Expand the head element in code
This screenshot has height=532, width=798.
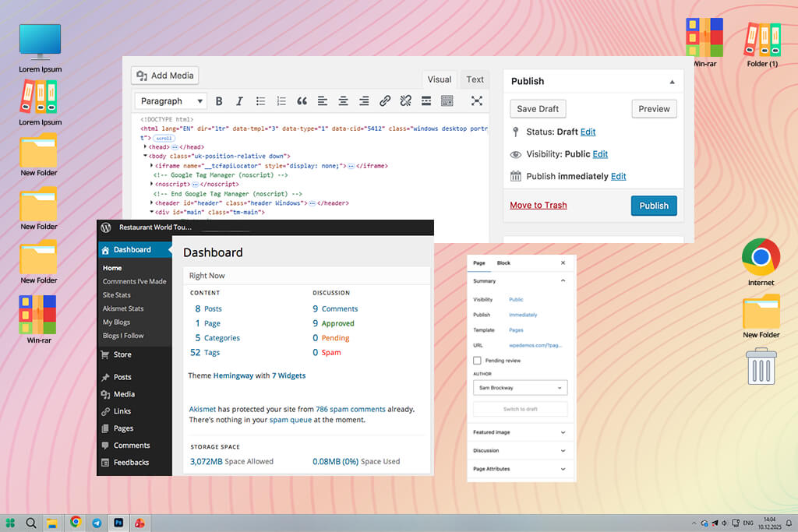pyautogui.click(x=145, y=146)
